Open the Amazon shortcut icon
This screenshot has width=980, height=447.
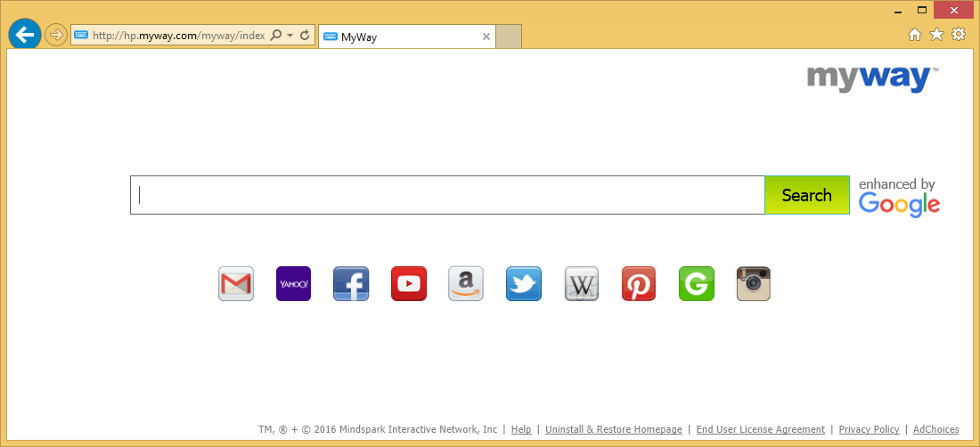(466, 284)
